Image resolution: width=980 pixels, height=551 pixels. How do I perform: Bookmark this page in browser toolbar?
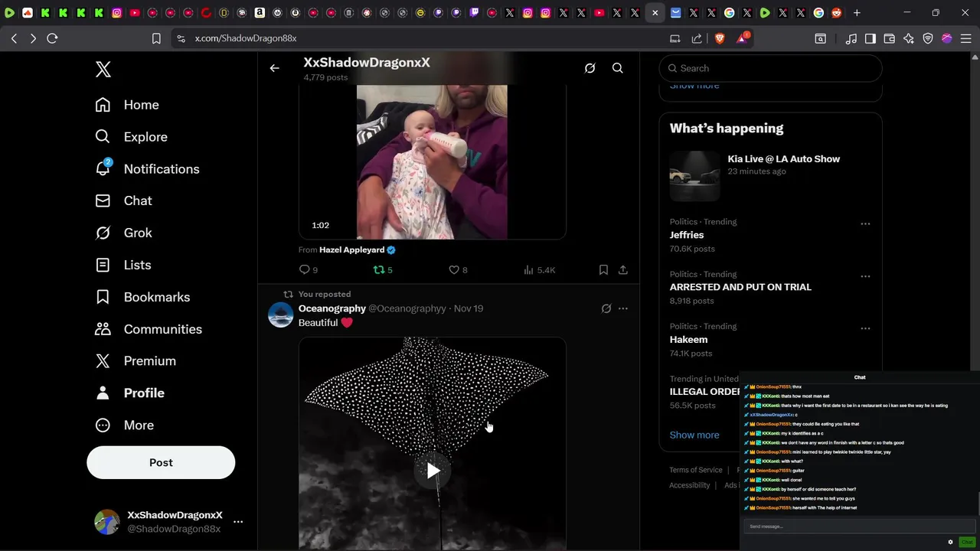coord(156,38)
